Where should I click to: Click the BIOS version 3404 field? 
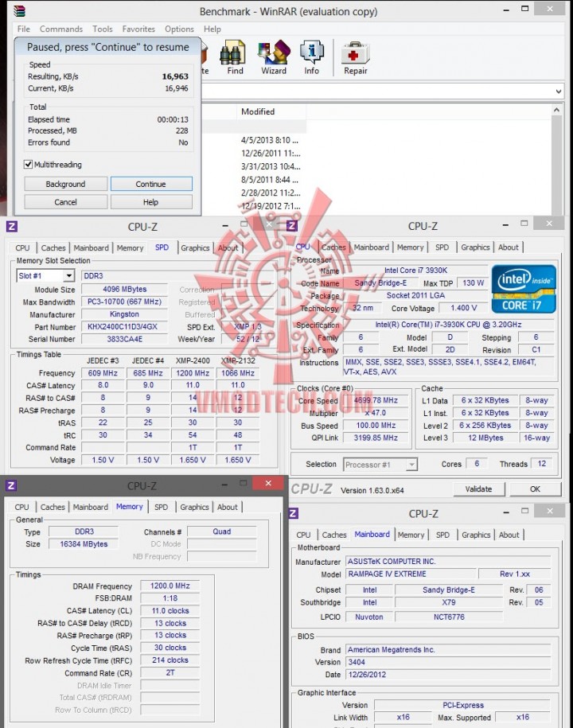[447, 662]
